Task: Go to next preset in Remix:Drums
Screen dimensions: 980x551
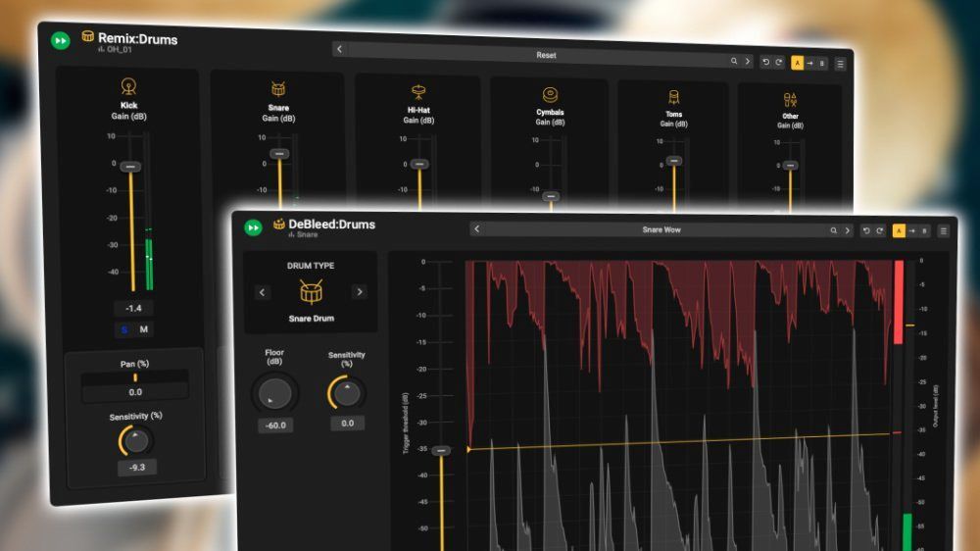Action: pyautogui.click(x=747, y=62)
